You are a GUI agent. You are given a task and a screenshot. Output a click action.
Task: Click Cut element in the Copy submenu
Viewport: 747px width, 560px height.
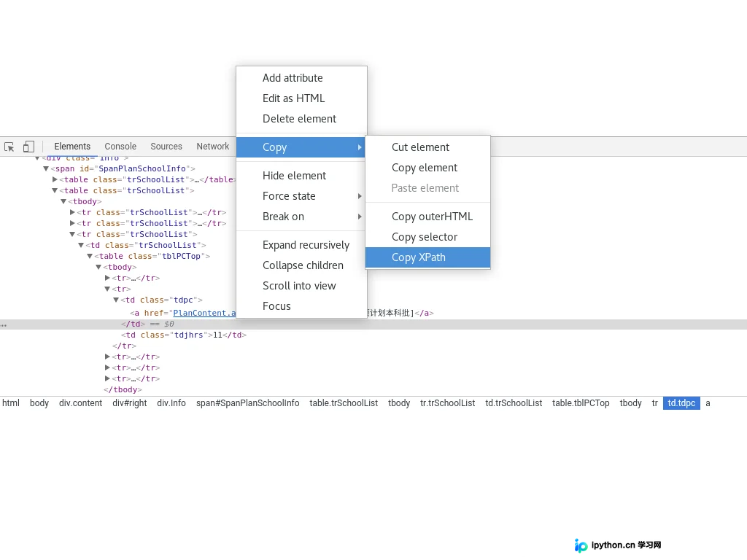click(x=427, y=147)
